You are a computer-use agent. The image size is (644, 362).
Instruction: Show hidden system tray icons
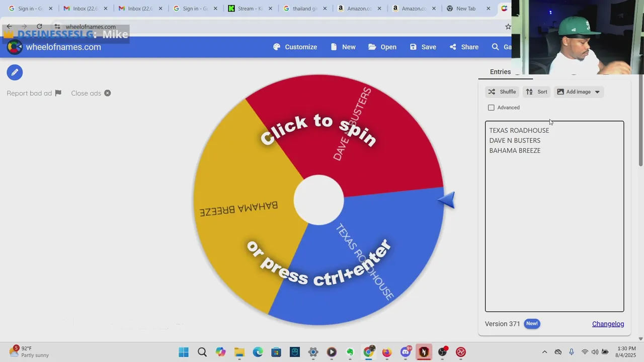click(544, 352)
